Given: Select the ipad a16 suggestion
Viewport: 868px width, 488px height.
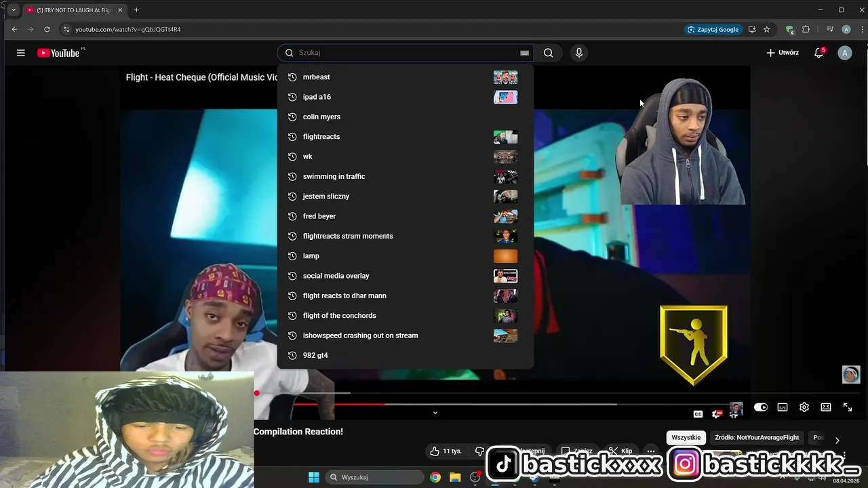Looking at the screenshot, I should pos(405,97).
